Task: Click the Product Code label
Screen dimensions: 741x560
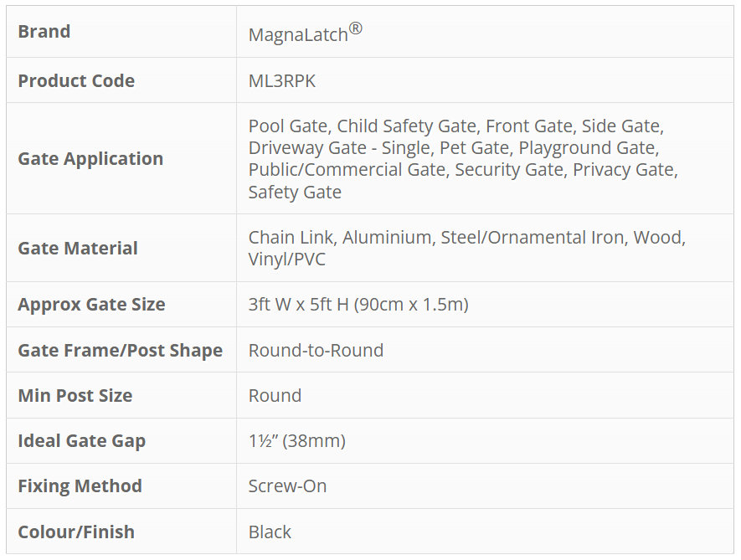Action: pyautogui.click(x=76, y=80)
